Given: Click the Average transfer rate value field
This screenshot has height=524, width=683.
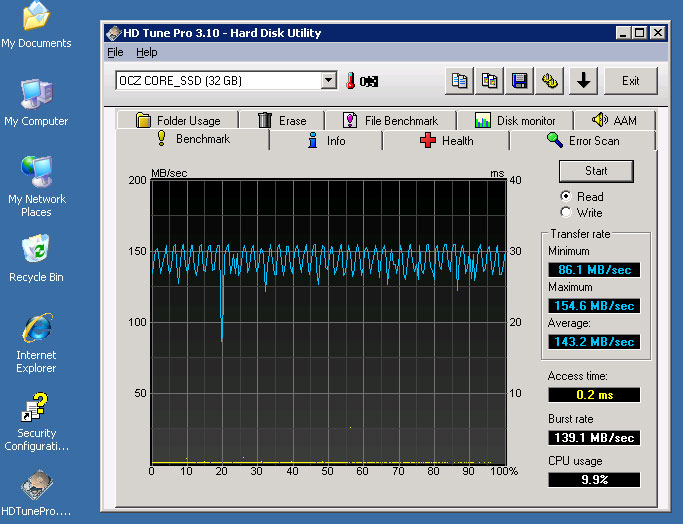Looking at the screenshot, I should [x=593, y=342].
